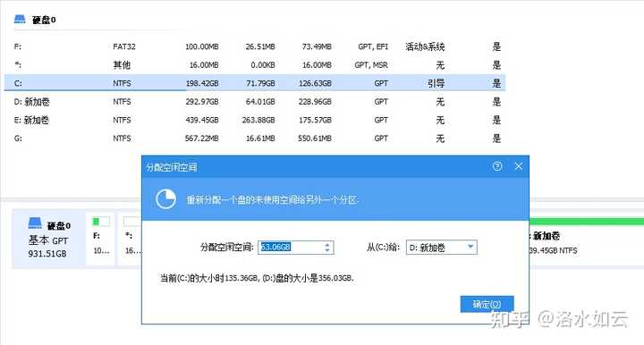Click the GPT, MSR type cell
This screenshot has height=345, width=644.
[x=371, y=65]
